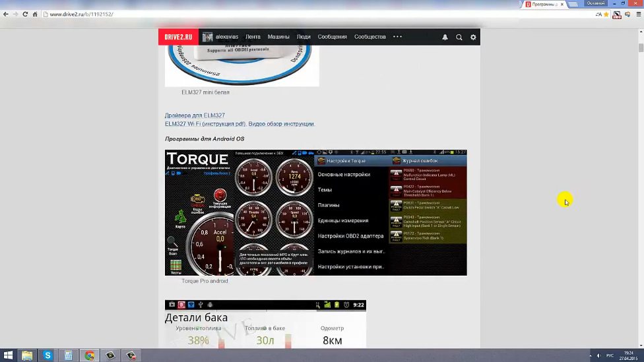This screenshot has width=644, height=362.
Task: Click the extension icon beside the Chrome menu
Action: pos(628,15)
